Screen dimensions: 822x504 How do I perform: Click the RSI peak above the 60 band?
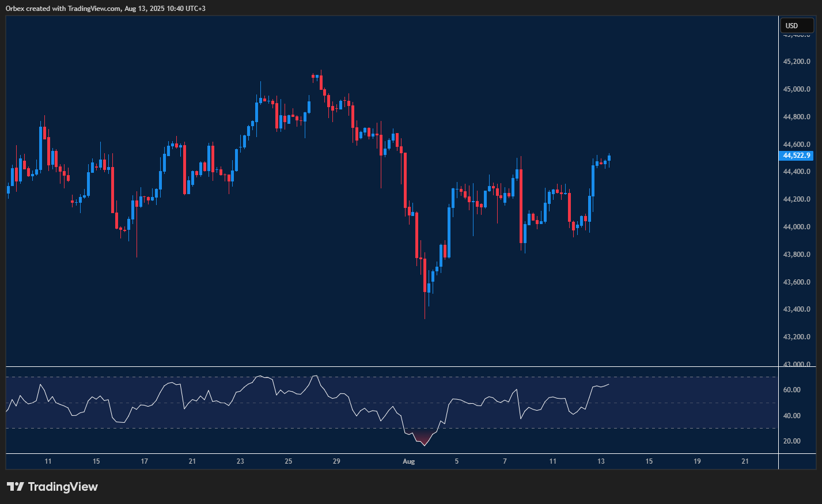pos(316,375)
